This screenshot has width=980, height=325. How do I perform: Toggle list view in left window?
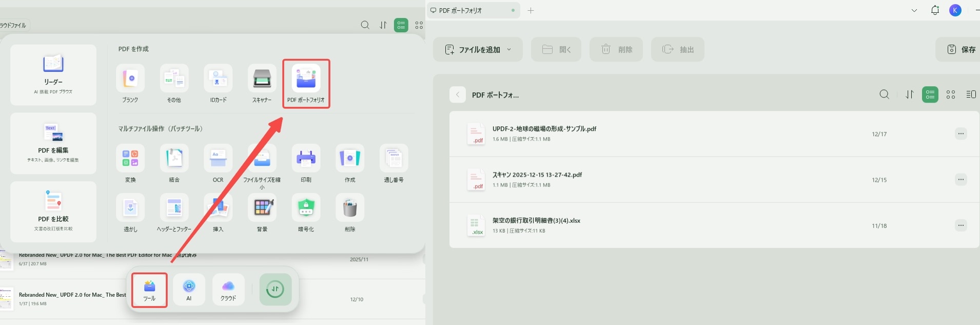[401, 25]
